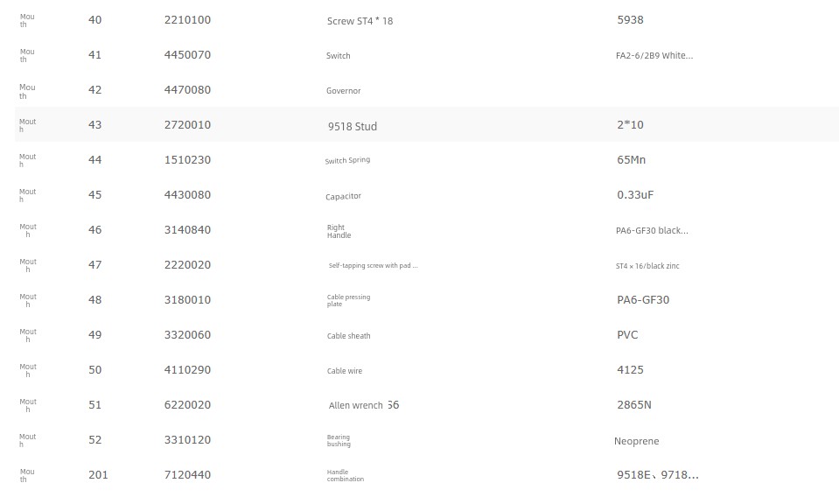Open the Capacitor entry

point(343,196)
